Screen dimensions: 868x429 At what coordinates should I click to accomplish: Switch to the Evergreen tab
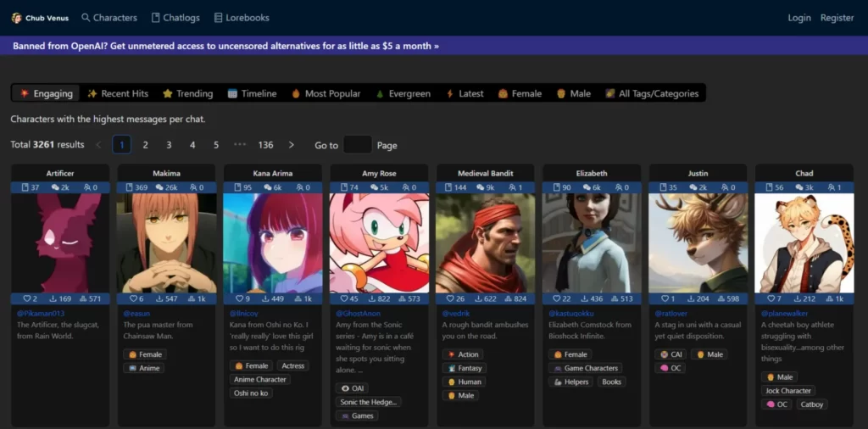point(403,93)
